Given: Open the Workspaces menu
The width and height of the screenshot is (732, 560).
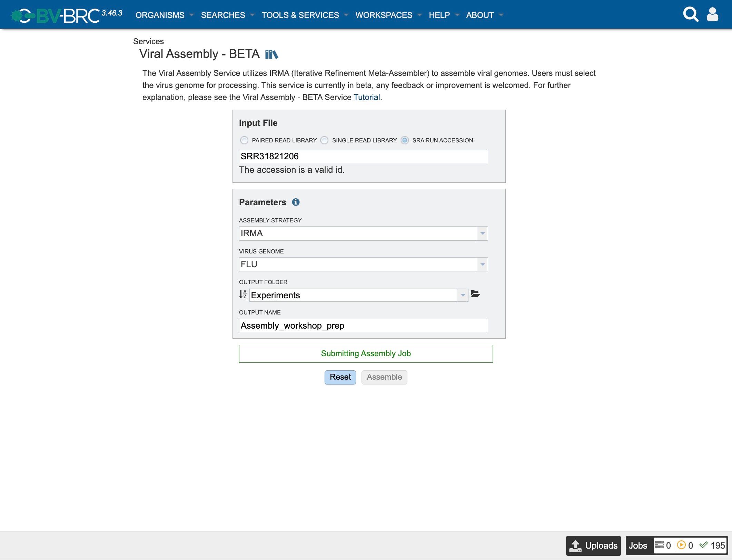Looking at the screenshot, I should pos(384,15).
